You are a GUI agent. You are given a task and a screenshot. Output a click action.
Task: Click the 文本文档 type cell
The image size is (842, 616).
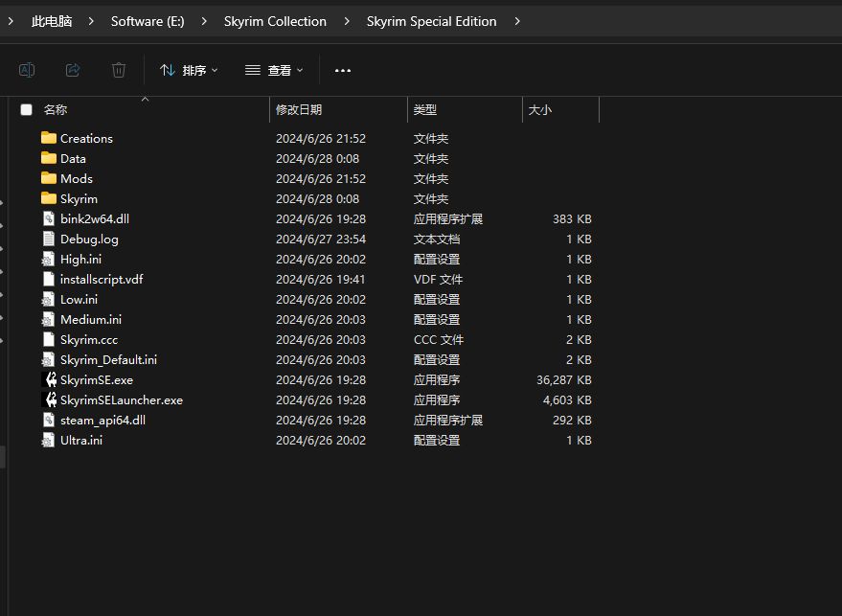437,239
